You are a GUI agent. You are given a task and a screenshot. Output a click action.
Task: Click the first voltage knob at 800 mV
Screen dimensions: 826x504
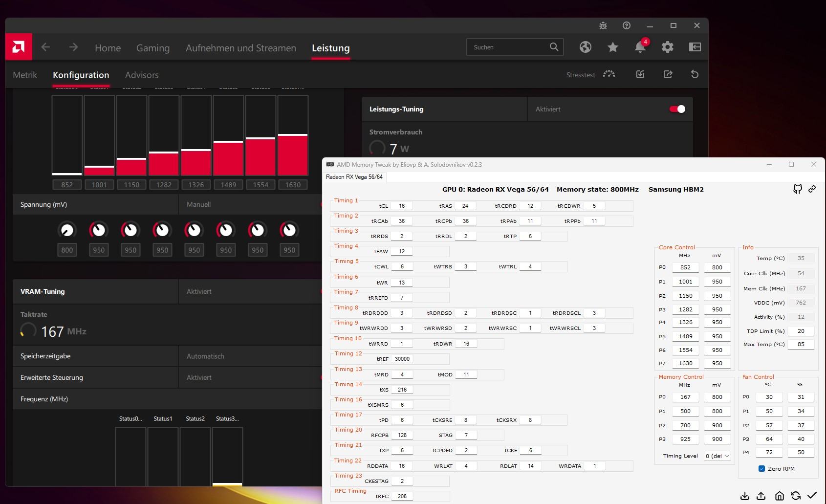tap(67, 230)
